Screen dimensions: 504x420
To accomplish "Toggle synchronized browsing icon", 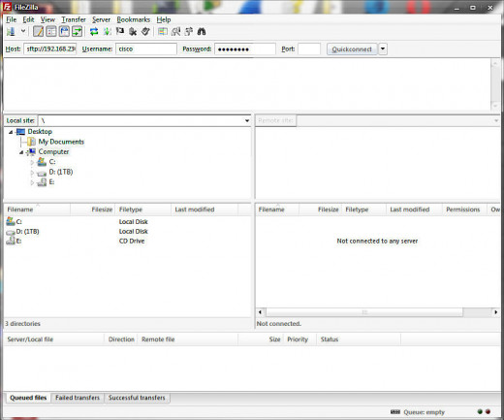I will click(189, 31).
